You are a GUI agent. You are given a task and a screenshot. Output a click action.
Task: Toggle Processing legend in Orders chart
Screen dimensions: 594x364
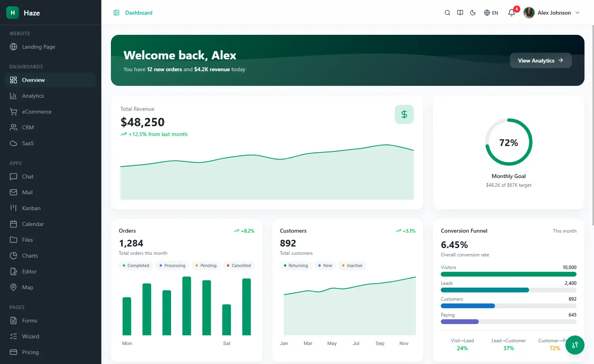coord(172,265)
